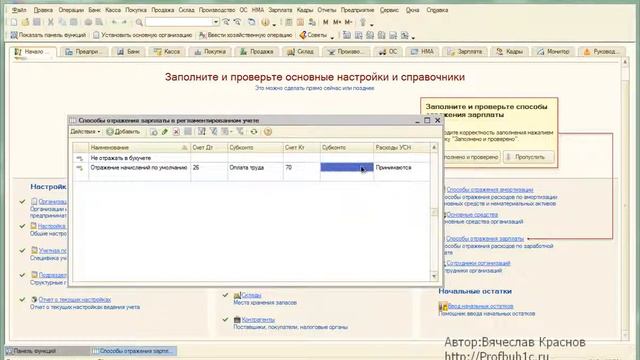Click the Оплата труда cell
Image resolution: width=640 pixels, height=360 pixels.
click(x=255, y=168)
